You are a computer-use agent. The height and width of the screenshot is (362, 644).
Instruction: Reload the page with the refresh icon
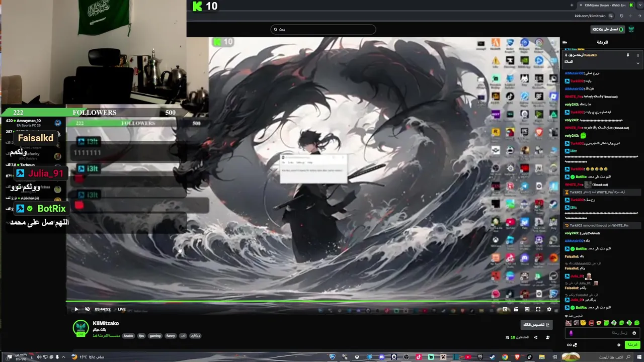point(622,16)
